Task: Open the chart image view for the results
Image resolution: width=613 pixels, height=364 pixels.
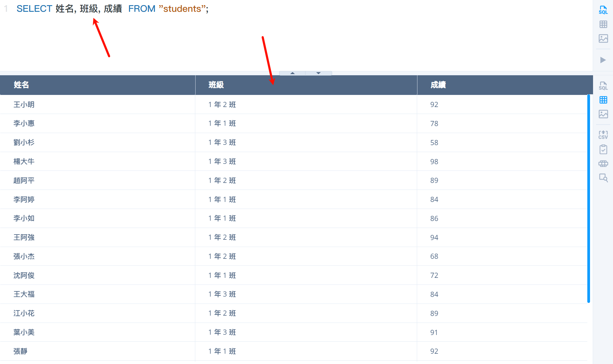Action: (603, 114)
